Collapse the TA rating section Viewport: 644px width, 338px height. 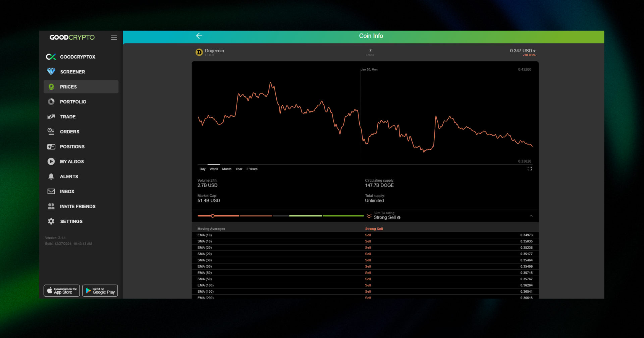531,216
